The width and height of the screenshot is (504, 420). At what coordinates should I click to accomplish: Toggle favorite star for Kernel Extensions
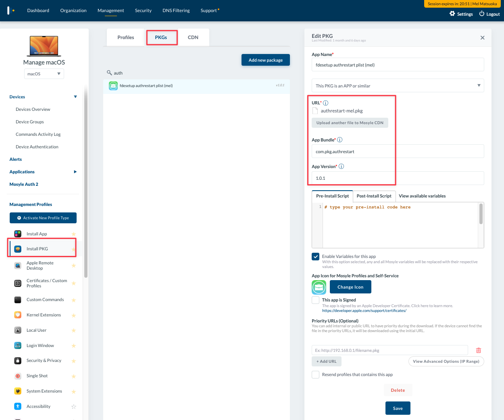74,315
